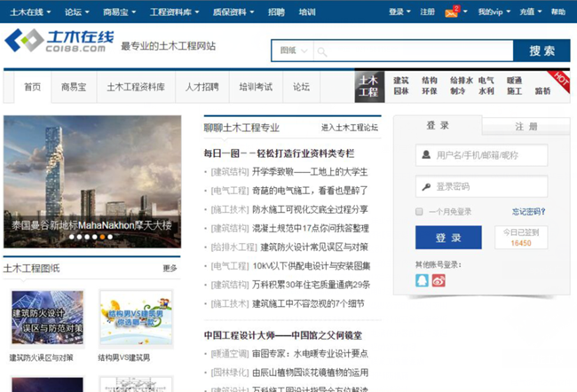Click the blue 登录 submit button

[x=448, y=238]
